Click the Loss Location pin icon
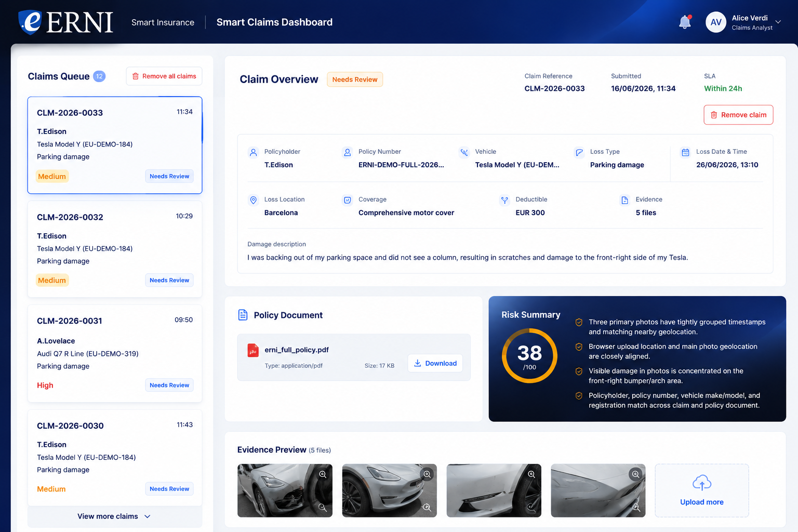 [254, 200]
